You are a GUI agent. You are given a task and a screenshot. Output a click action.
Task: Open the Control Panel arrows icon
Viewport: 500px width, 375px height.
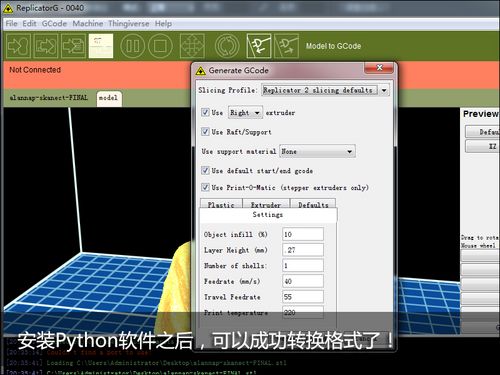coord(192,46)
